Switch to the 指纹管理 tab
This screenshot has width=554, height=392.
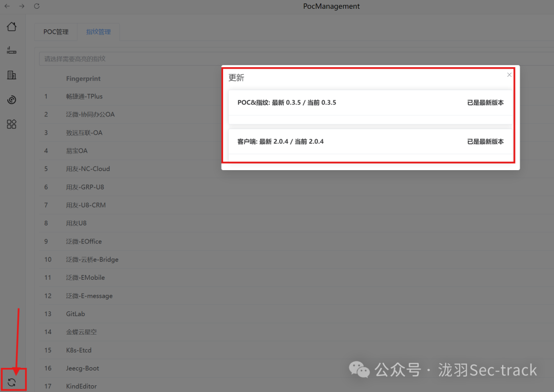[x=98, y=32]
